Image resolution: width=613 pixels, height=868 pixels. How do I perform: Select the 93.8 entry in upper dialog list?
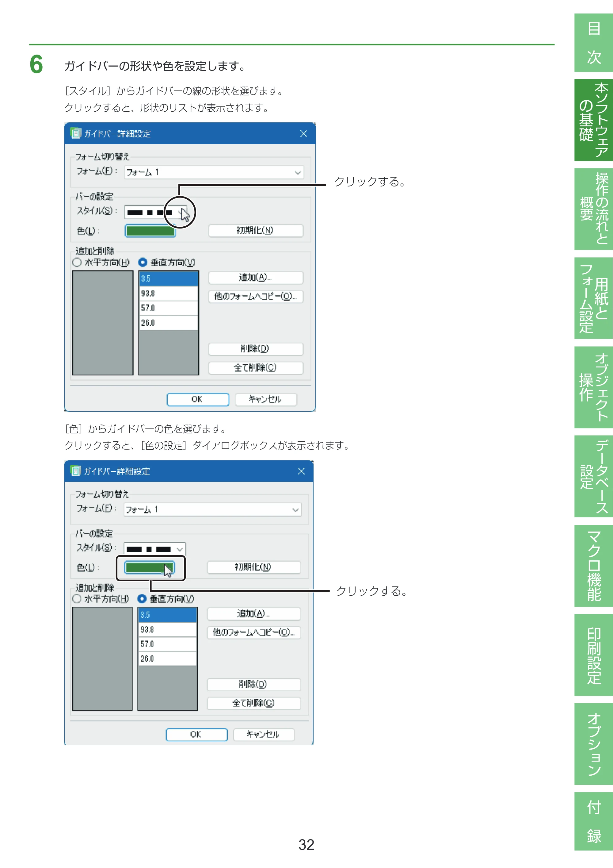(169, 293)
